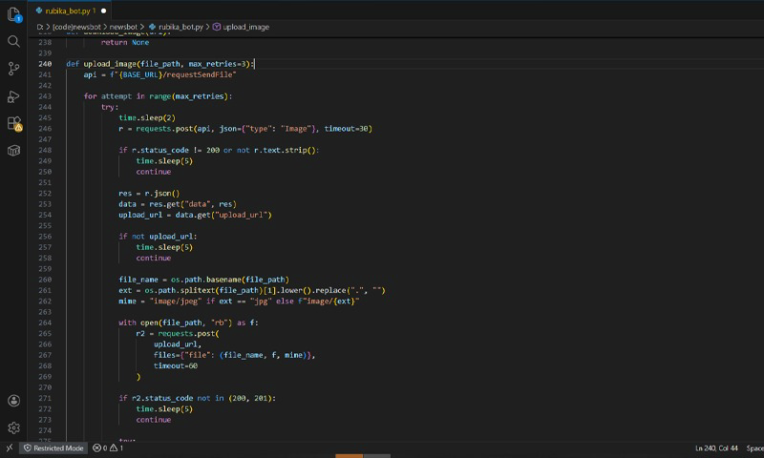
Task: Open the Manage gear icon
Action: point(14,428)
